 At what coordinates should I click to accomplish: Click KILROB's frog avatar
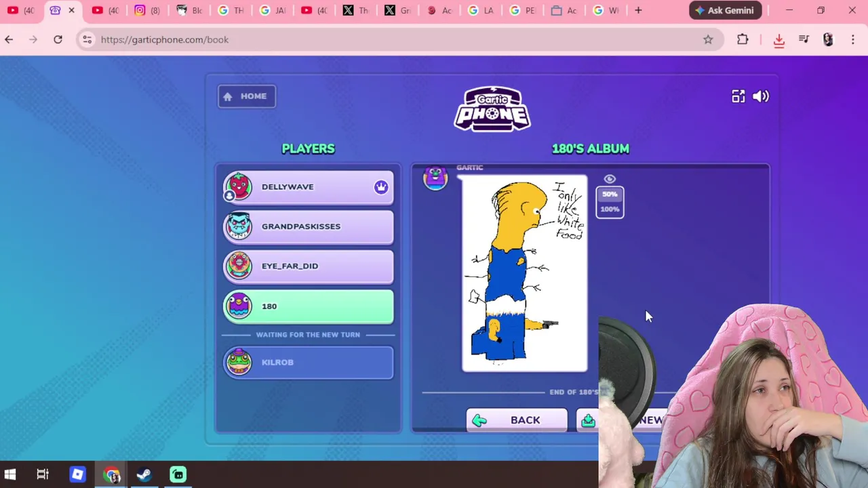click(x=239, y=362)
